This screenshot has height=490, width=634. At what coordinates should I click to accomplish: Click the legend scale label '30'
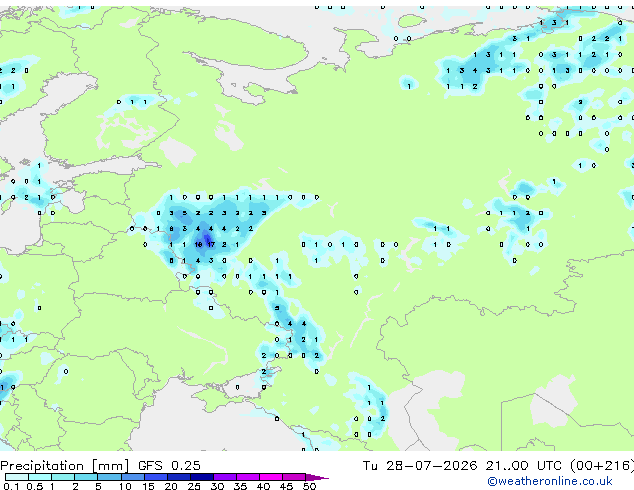click(217, 486)
